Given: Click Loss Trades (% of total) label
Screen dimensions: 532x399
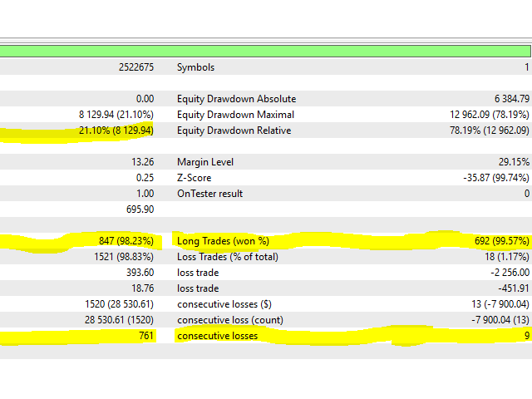Looking at the screenshot, I should (x=228, y=257).
